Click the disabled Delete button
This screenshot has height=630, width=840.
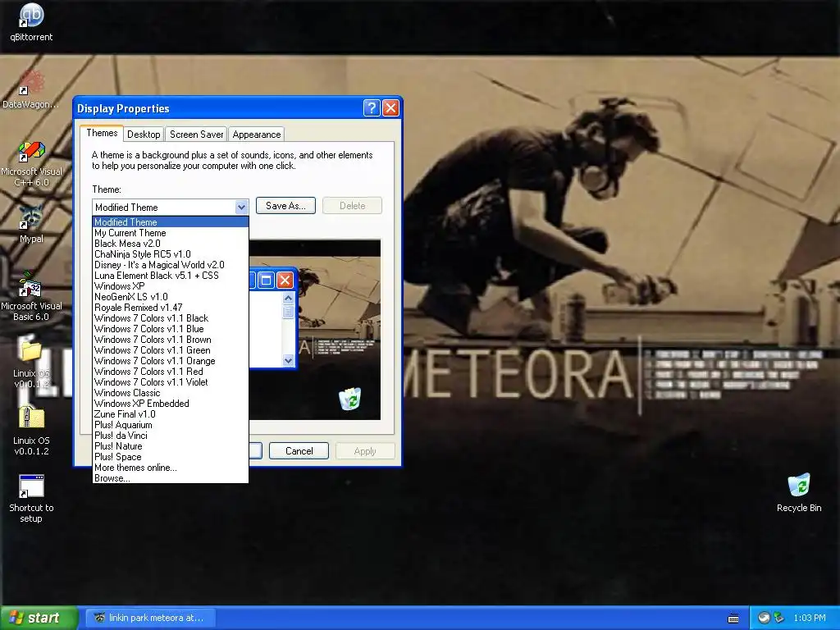(x=352, y=206)
